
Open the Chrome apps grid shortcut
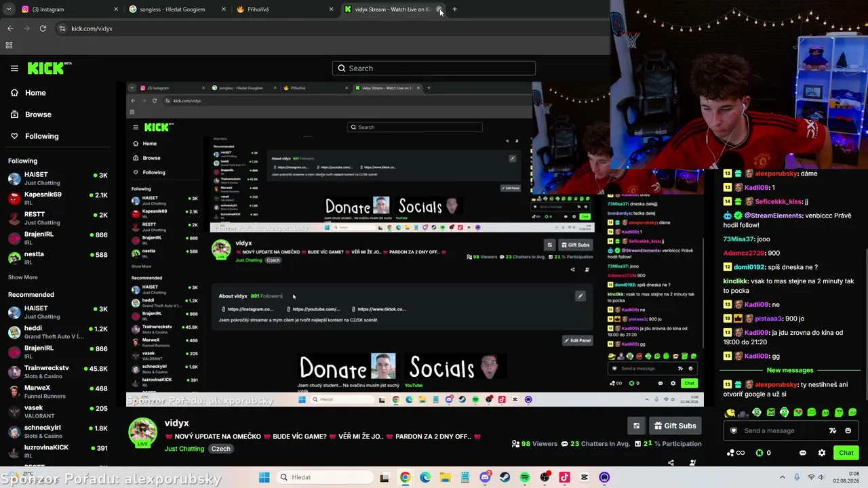9,45
